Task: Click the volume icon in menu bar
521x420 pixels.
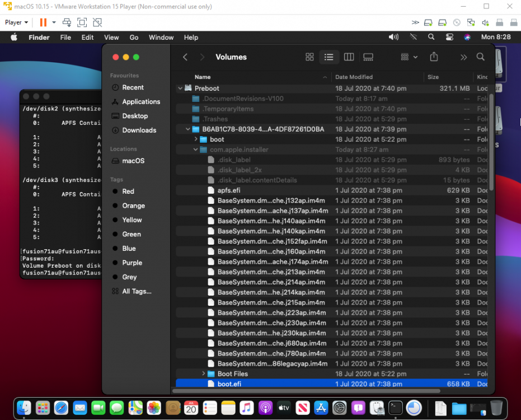Action: (393, 37)
